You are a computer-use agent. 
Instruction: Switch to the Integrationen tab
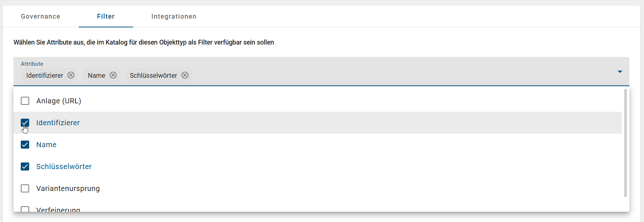click(x=174, y=16)
